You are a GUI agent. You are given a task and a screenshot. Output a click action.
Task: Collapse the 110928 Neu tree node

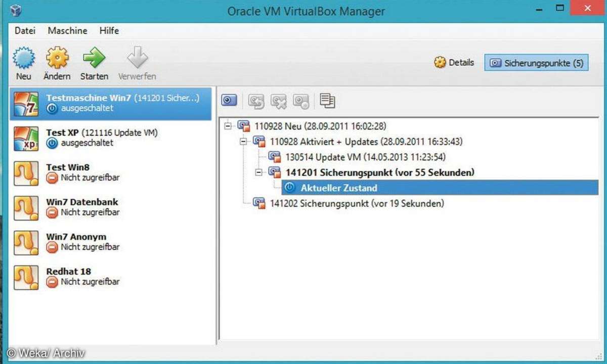click(x=228, y=125)
